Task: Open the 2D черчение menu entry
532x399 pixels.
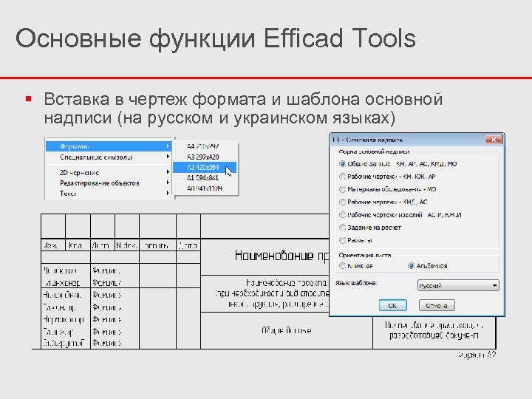Action: coord(109,172)
